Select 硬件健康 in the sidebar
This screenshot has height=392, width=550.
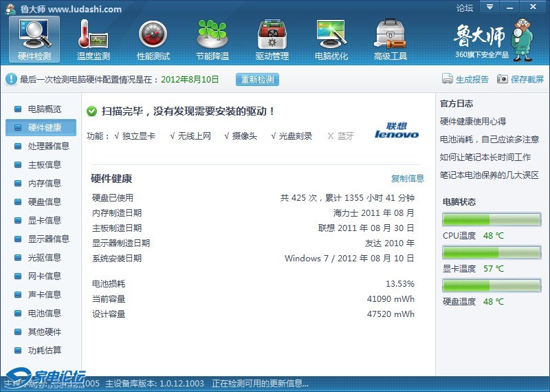coord(41,127)
